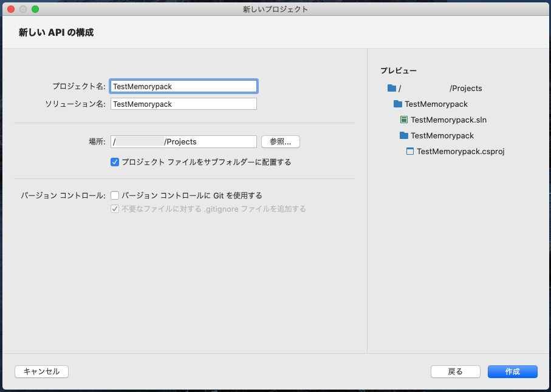The height and width of the screenshot is (392, 551).
Task: Click the TestMemorypack solution folder icon
Action: coord(397,104)
